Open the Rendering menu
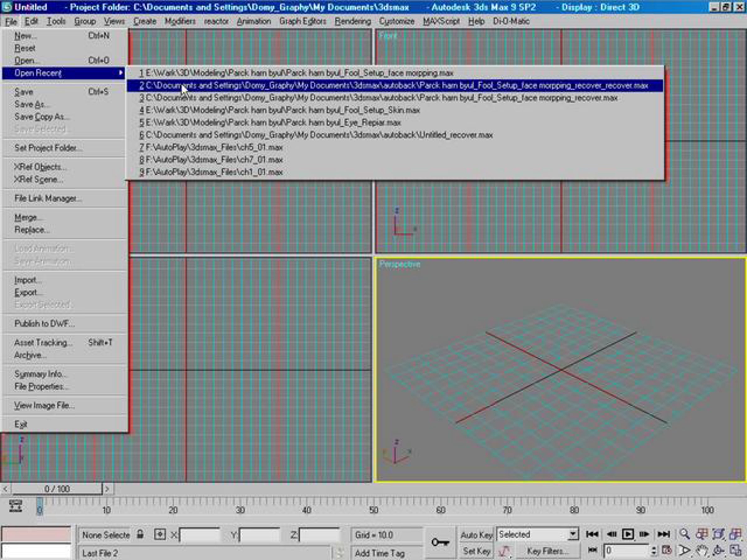747x560 pixels. [353, 21]
